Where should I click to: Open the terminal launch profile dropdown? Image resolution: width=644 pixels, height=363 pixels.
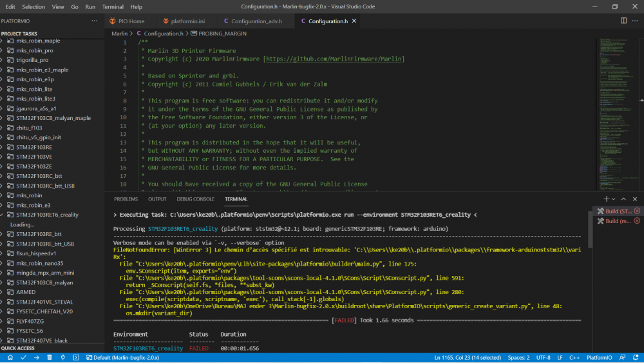pos(613,199)
